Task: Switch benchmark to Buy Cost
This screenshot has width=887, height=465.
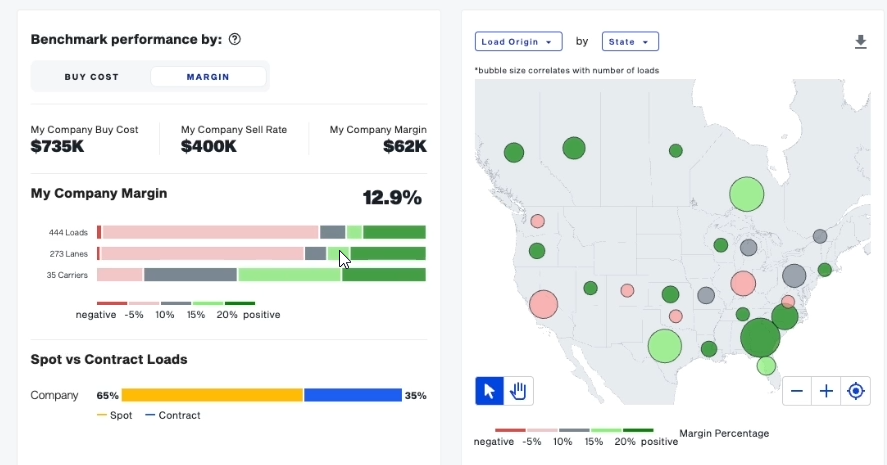Action: [x=92, y=77]
